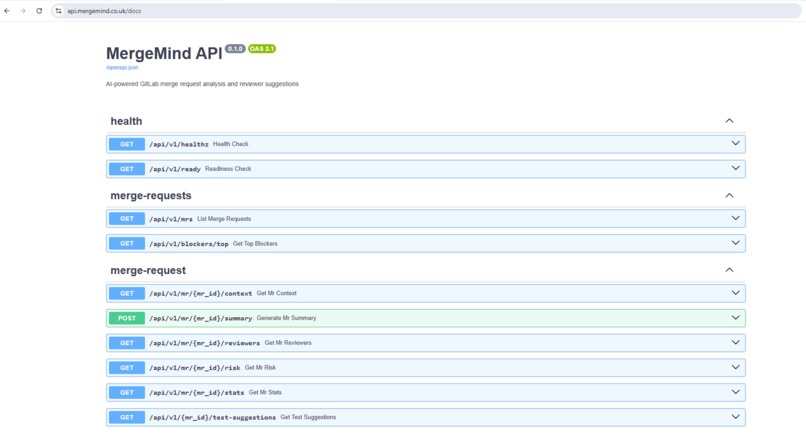Click GET badge for List Merge Requests
Viewport: 806px width, 434px height.
pyautogui.click(x=126, y=219)
